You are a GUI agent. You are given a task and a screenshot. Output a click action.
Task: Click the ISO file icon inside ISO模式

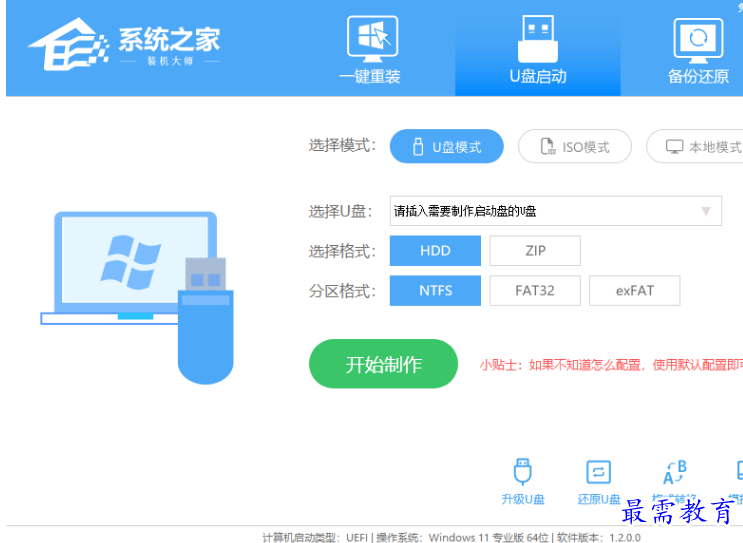(548, 146)
